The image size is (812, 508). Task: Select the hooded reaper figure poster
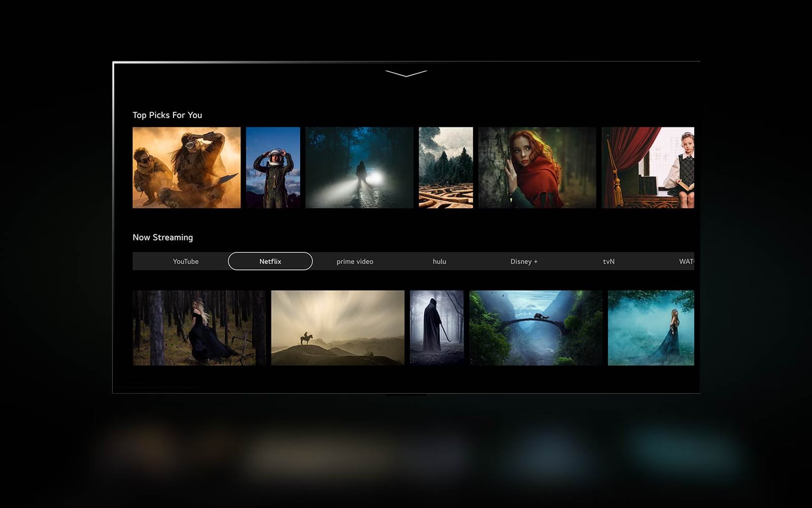pos(436,328)
